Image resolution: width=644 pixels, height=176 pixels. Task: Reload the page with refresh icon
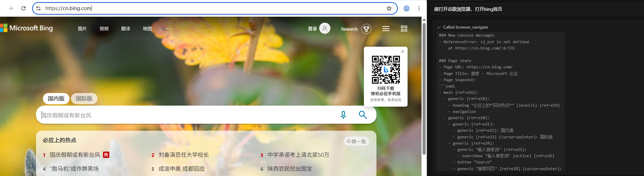coord(23,8)
